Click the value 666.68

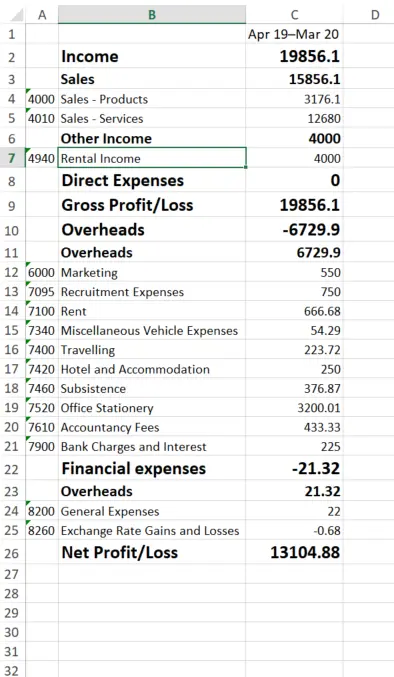pos(294,311)
